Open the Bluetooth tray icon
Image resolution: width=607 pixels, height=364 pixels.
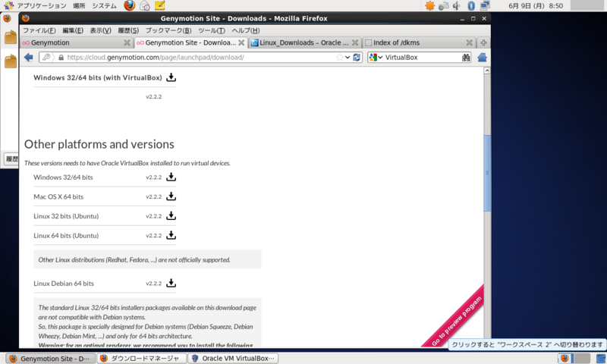pyautogui.click(x=471, y=5)
